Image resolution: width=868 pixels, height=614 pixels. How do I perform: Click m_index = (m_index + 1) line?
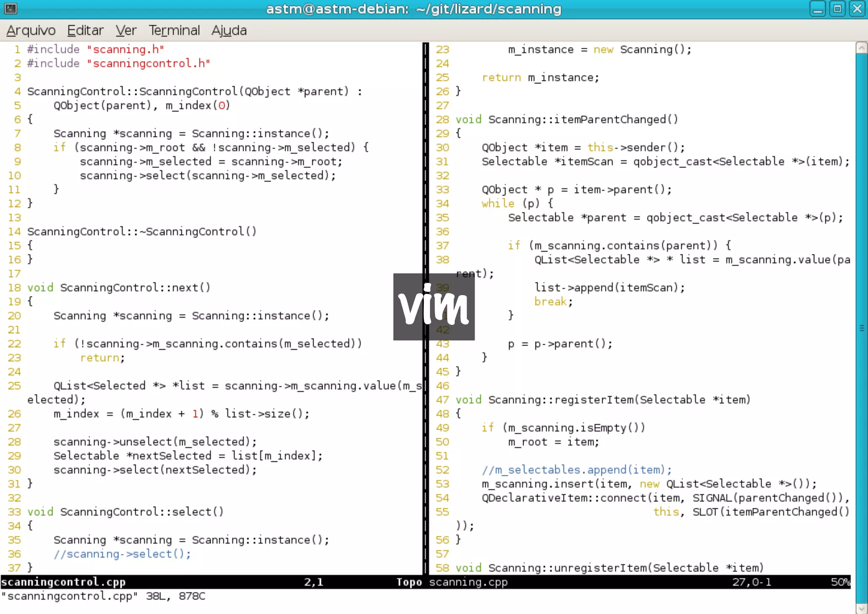pyautogui.click(x=181, y=414)
